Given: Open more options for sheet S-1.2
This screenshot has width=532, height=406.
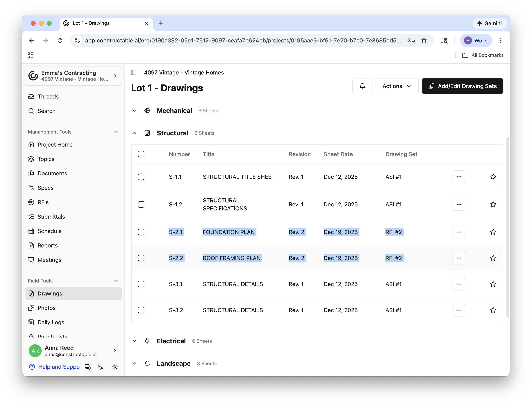Looking at the screenshot, I should pos(459,204).
